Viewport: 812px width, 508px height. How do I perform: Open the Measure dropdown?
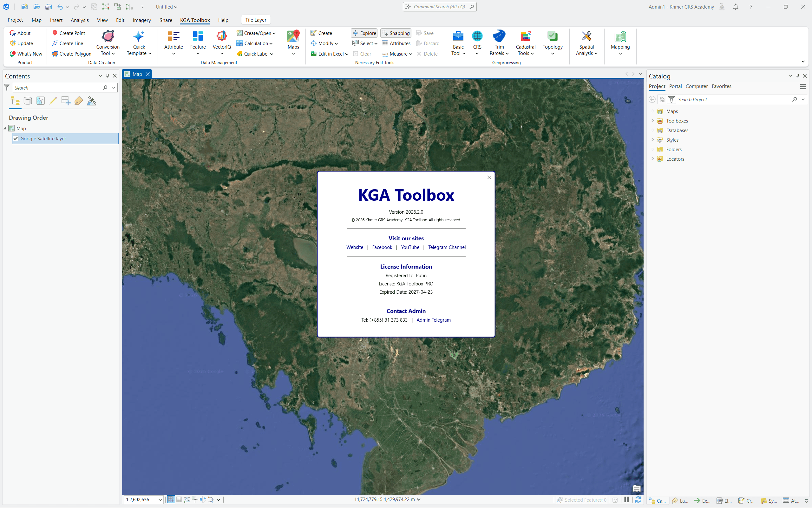tap(397, 54)
